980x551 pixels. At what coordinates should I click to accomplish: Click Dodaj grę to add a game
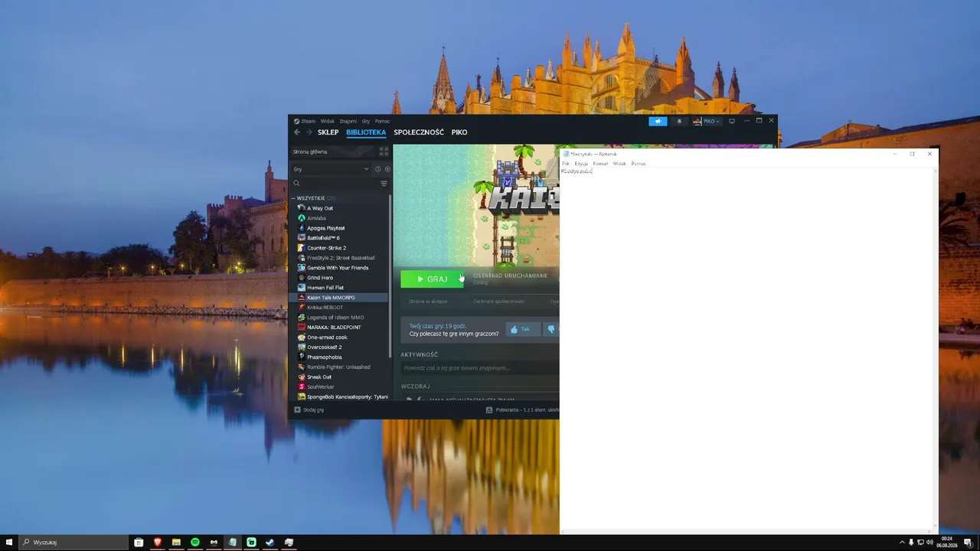(x=309, y=410)
